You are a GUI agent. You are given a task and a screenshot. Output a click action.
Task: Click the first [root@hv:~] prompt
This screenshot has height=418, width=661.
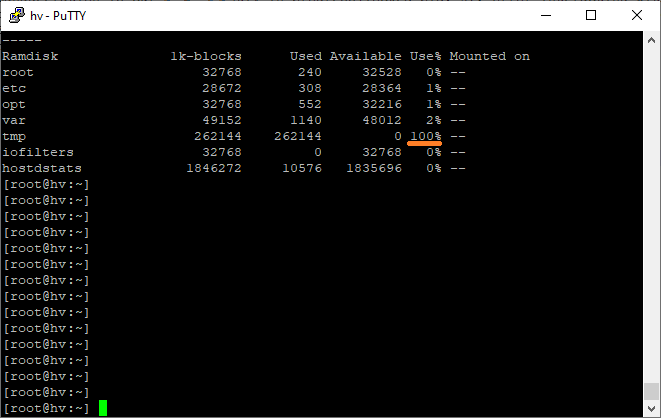[x=46, y=184]
